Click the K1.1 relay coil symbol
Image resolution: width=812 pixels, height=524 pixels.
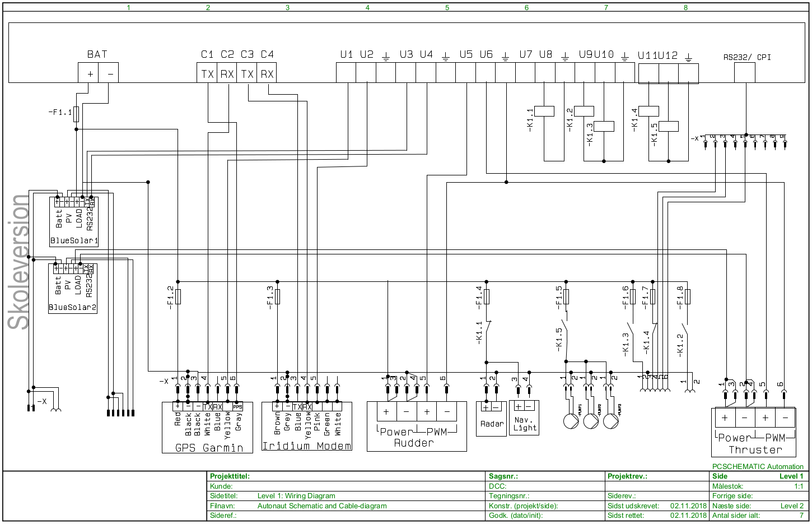(544, 111)
